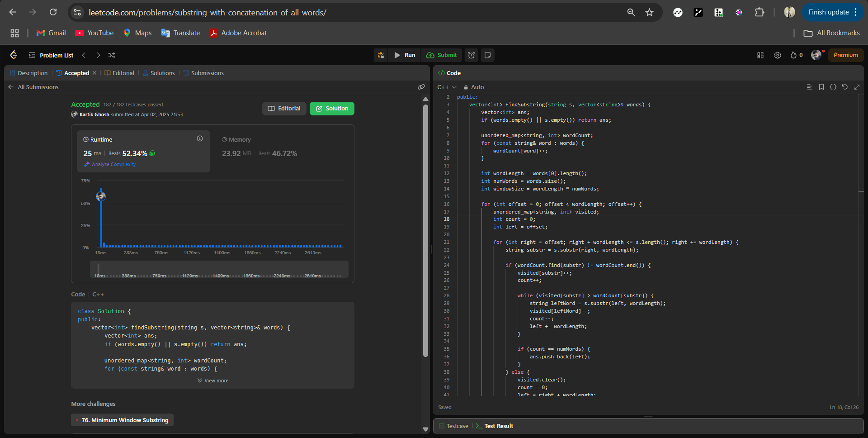The image size is (868, 438).
Task: Open the layout grid icon
Action: pyautogui.click(x=760, y=55)
